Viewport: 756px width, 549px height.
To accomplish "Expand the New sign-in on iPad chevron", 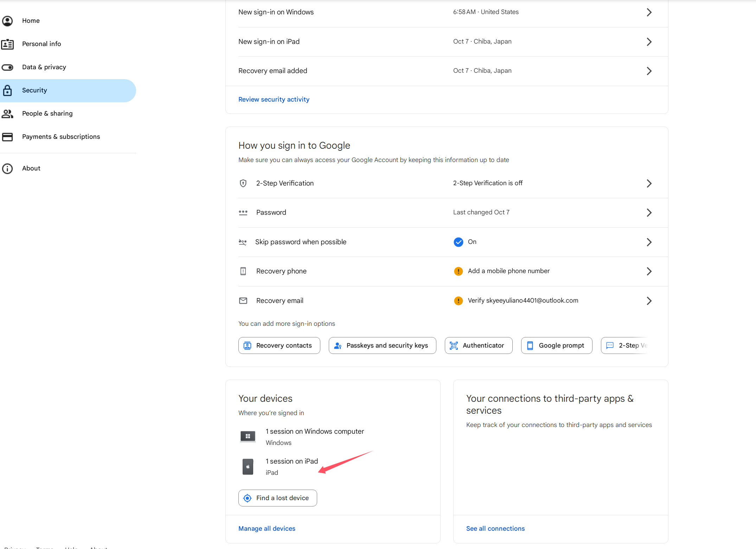I will [x=649, y=41].
